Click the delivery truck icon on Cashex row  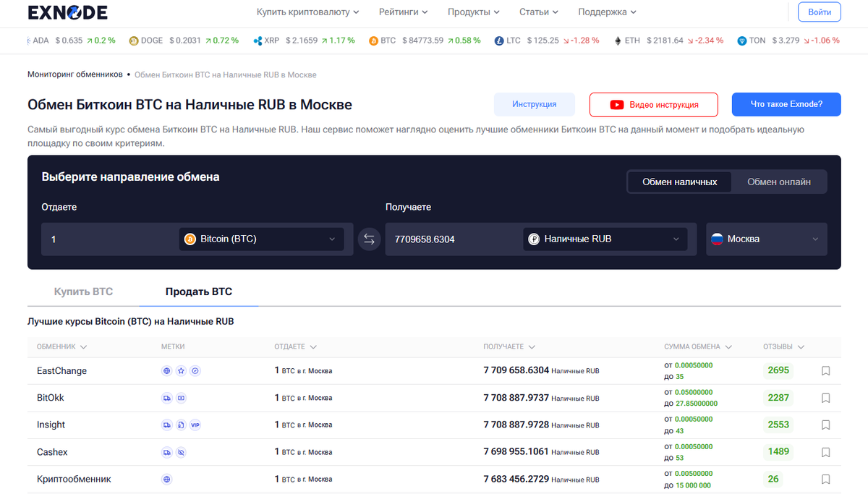(167, 452)
